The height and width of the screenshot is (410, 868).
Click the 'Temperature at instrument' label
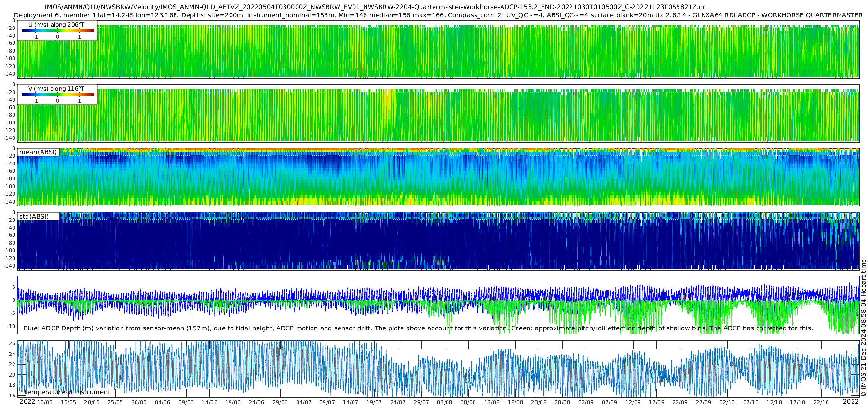(x=67, y=392)
